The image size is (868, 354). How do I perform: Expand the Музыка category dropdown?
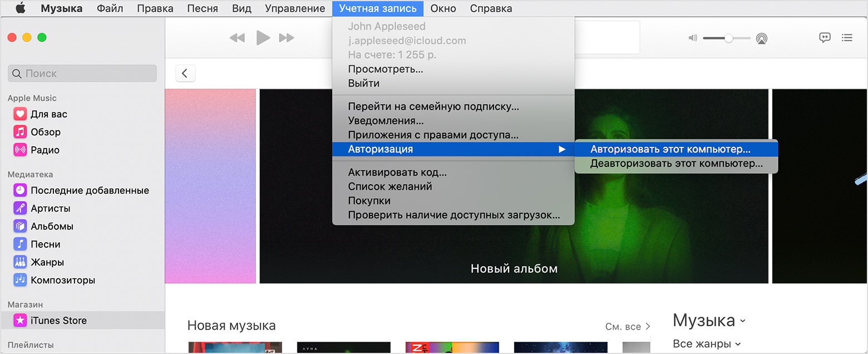coord(709,321)
